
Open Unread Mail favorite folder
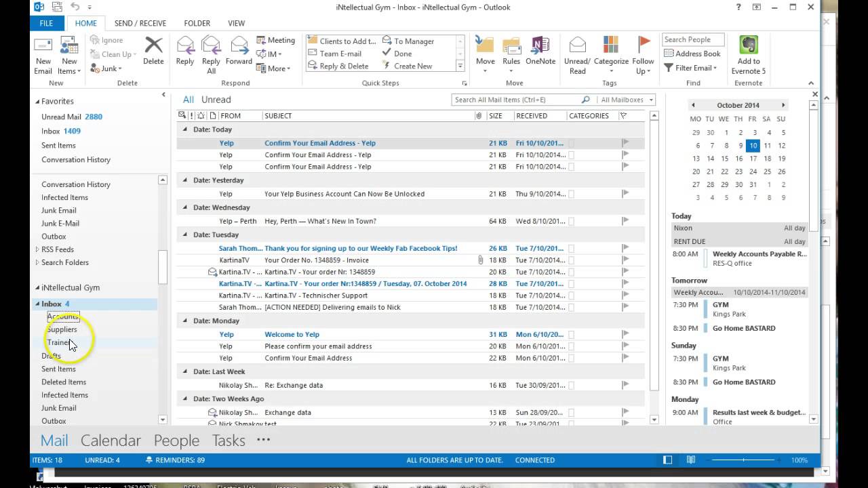72,117
